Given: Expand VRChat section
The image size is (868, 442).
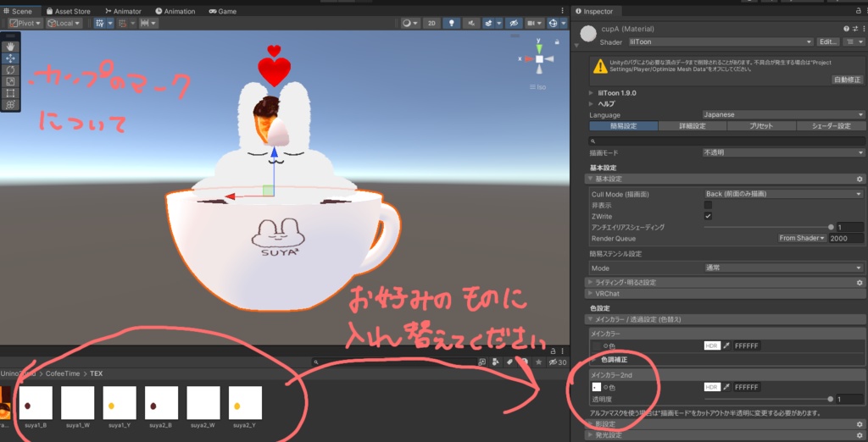Looking at the screenshot, I should click(x=726, y=294).
